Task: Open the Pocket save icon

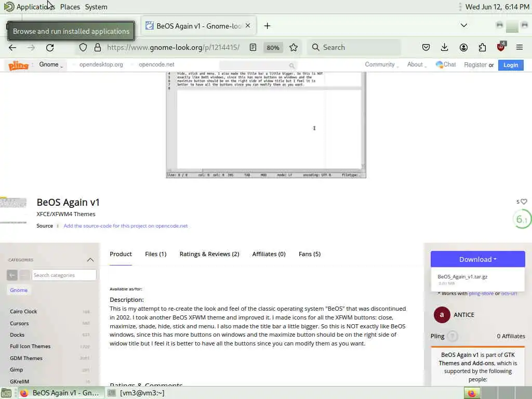Action: point(426,47)
